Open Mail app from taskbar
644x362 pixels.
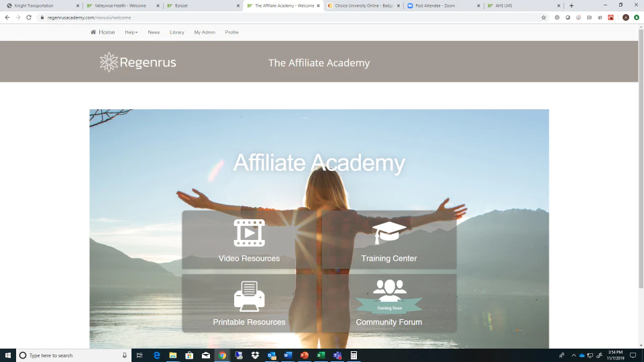pyautogui.click(x=206, y=355)
